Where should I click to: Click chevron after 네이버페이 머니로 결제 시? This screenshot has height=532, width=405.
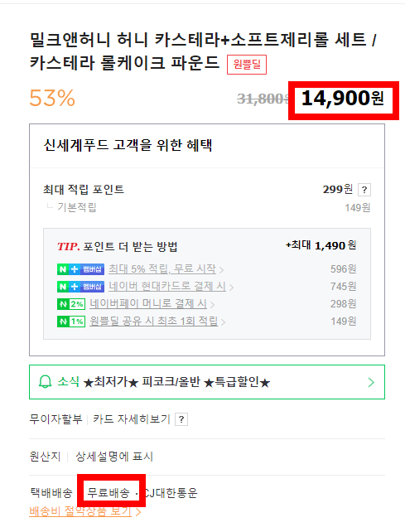point(212,305)
